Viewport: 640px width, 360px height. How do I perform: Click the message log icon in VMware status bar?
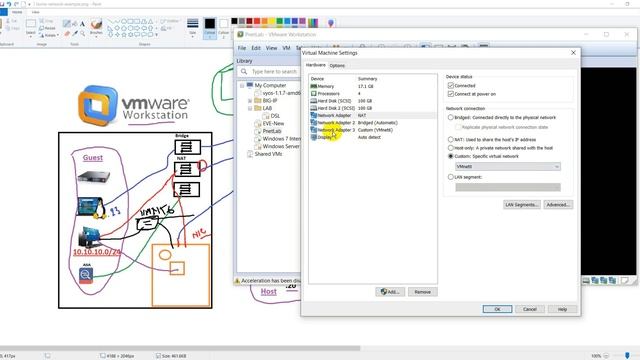(624, 280)
